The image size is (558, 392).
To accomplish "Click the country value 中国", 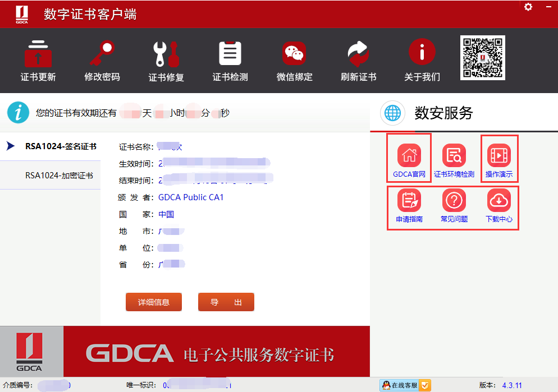I will pyautogui.click(x=166, y=214).
